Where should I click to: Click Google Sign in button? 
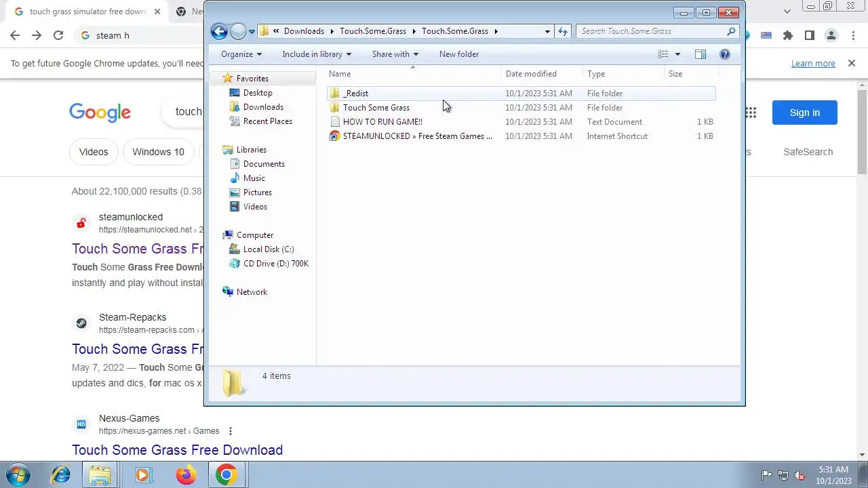click(x=805, y=113)
